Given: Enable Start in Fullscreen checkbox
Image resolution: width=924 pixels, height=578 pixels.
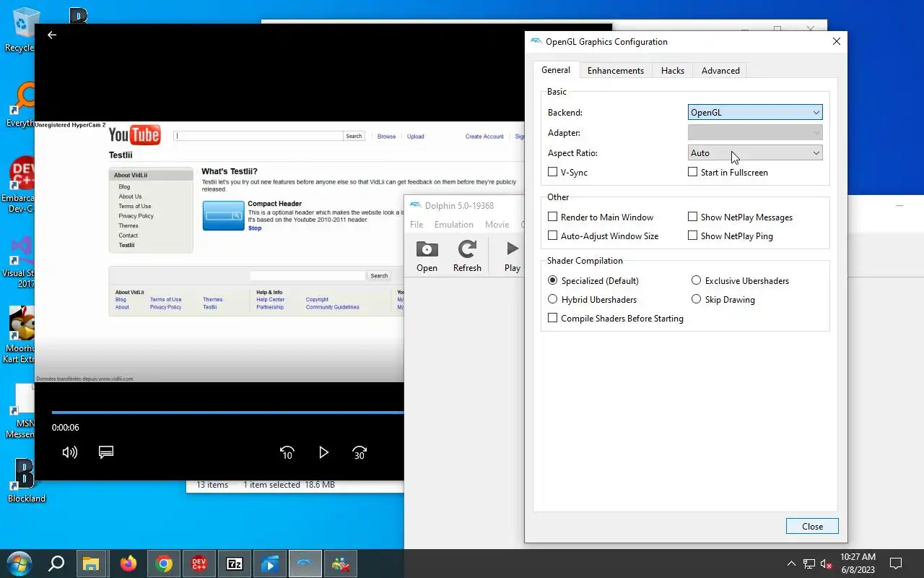Looking at the screenshot, I should pos(693,172).
